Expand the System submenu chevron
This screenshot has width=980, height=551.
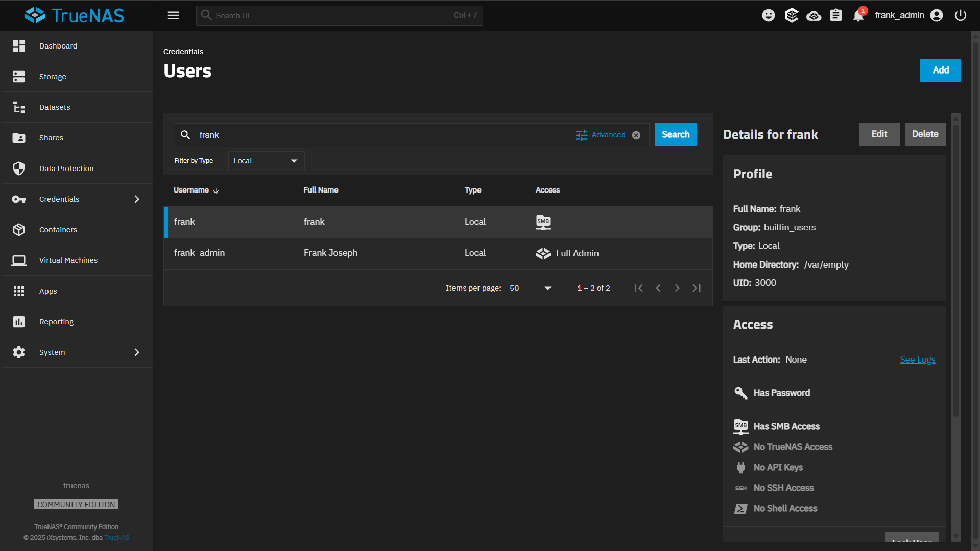tap(137, 352)
